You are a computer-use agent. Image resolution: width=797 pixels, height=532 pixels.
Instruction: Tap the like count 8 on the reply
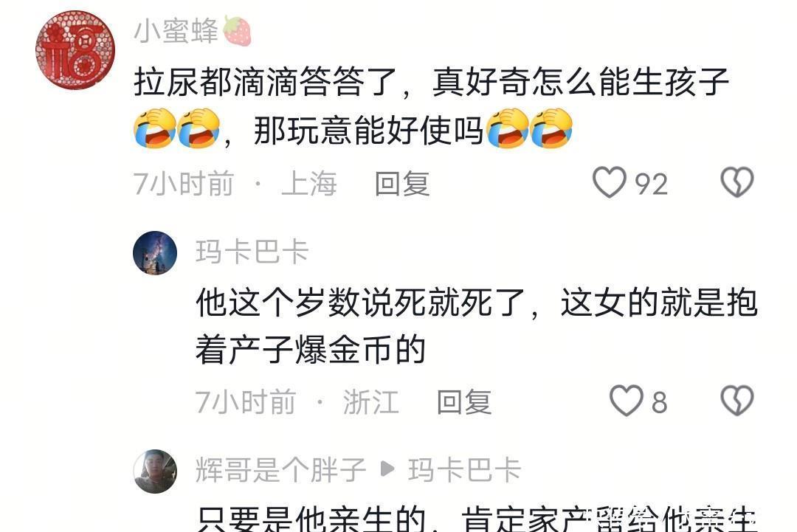pyautogui.click(x=659, y=402)
